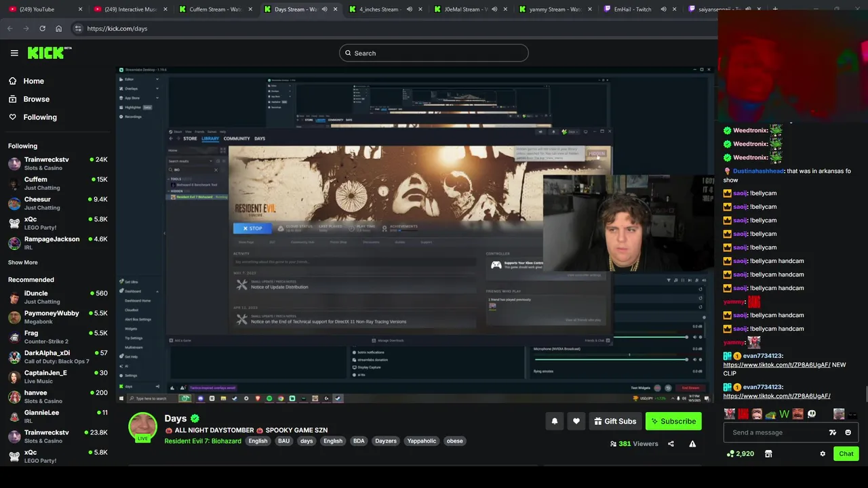
Task: Open site information icon in address bar
Action: (x=78, y=28)
